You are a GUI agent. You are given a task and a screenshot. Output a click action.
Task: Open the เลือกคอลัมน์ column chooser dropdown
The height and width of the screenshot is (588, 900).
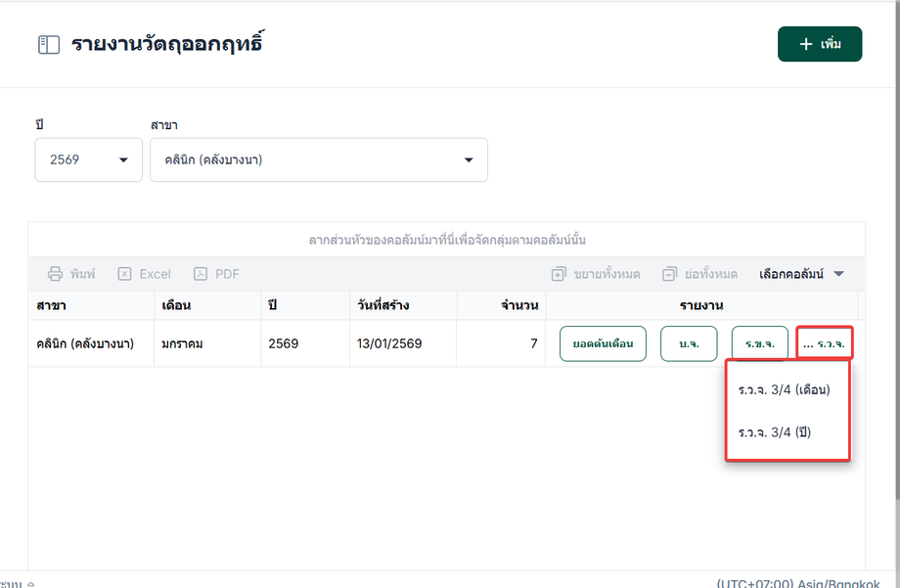click(x=801, y=274)
